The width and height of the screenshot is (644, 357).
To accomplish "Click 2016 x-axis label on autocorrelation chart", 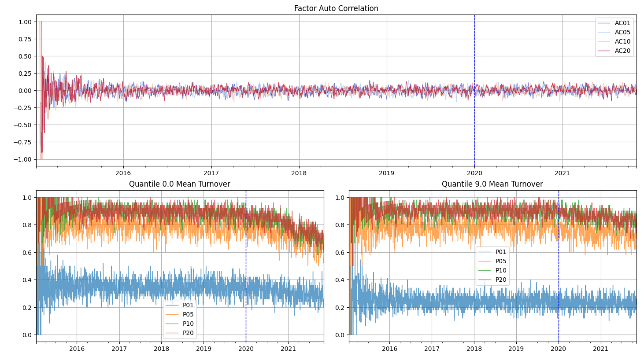I will (123, 173).
